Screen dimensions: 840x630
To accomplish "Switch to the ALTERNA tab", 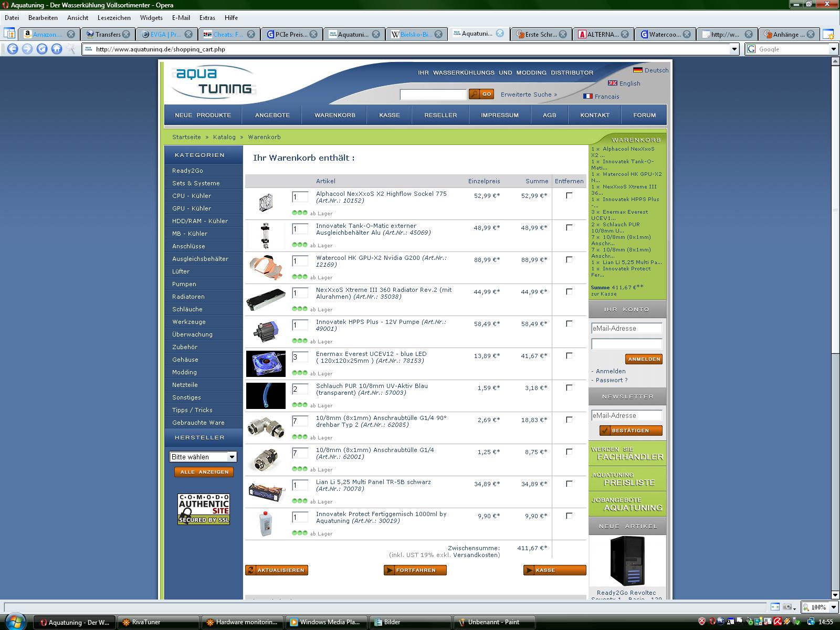I will coord(603,34).
